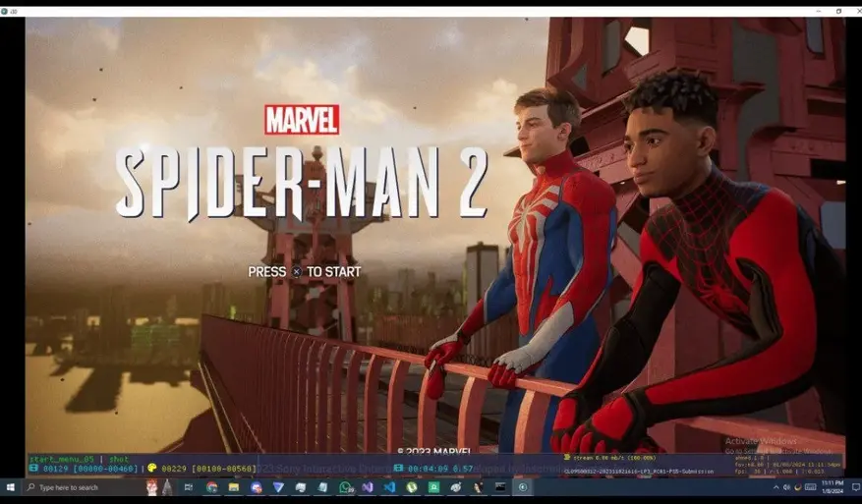Select the highlighted active app icon on taskbar
This screenshot has width=862, height=504.
coord(523,487)
